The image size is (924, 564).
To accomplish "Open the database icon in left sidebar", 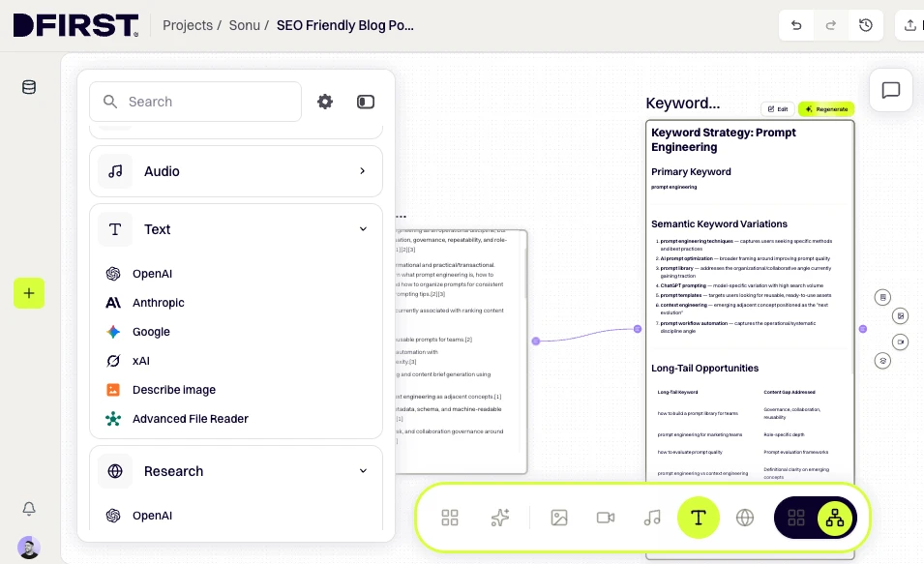I will click(29, 87).
